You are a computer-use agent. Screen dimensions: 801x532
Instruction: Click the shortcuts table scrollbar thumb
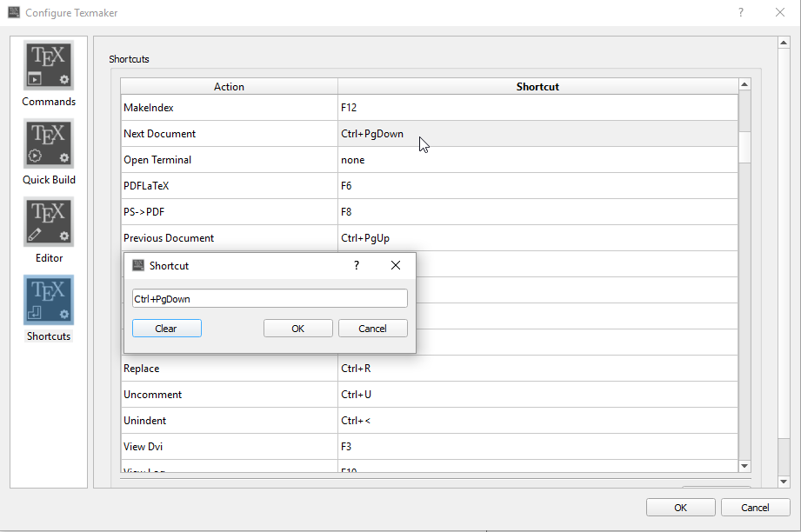[744, 147]
